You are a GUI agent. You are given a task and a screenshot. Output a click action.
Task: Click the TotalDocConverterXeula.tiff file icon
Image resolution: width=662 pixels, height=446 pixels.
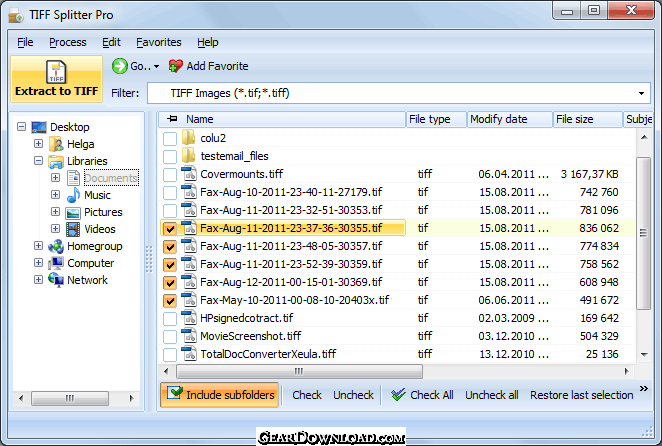(189, 354)
